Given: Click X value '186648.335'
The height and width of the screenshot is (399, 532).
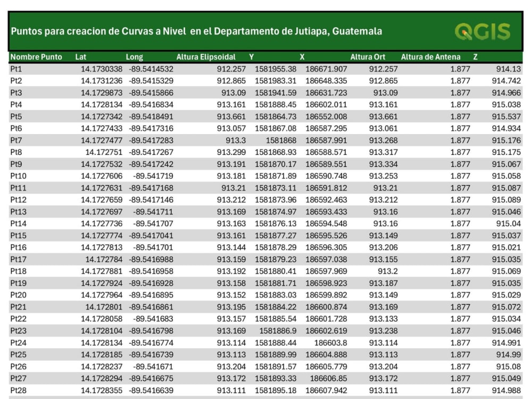Looking at the screenshot, I should (x=326, y=81).
